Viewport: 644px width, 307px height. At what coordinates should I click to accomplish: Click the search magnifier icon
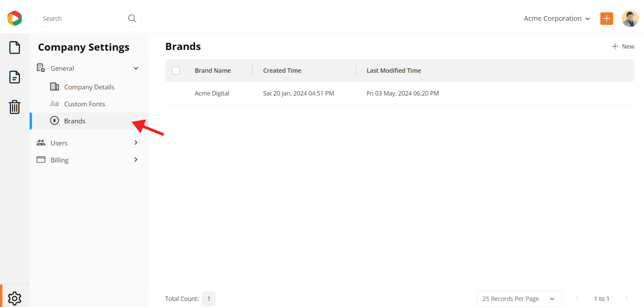132,19
